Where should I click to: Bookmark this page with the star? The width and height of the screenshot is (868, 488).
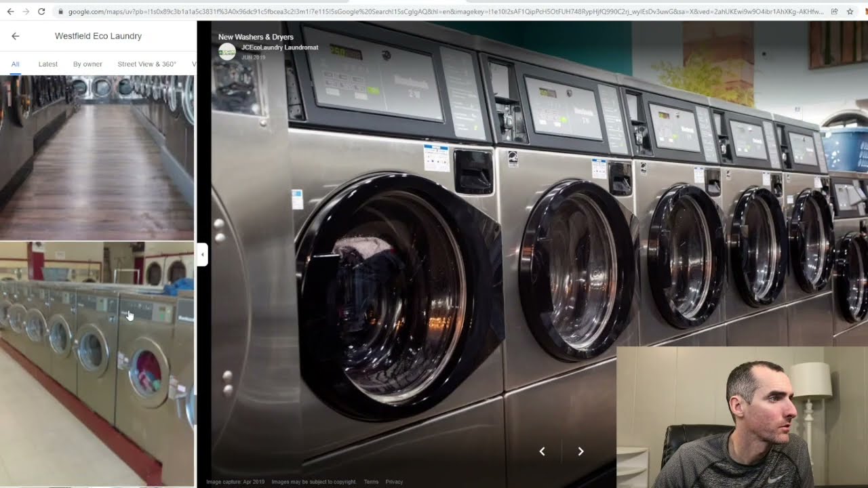850,12
